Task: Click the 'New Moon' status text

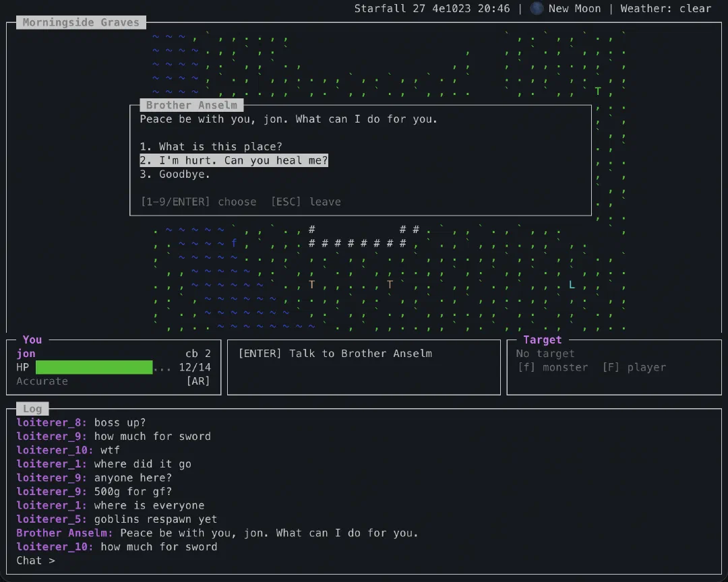Action: (x=575, y=9)
